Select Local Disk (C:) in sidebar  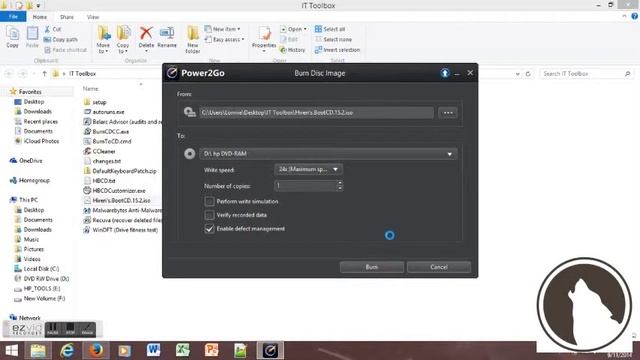point(37,269)
